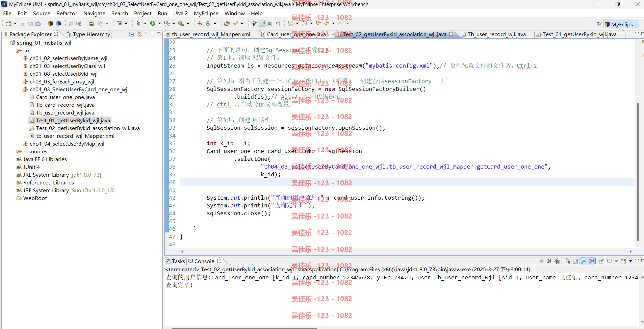Toggle Scroll Lock in the Console

(575, 261)
